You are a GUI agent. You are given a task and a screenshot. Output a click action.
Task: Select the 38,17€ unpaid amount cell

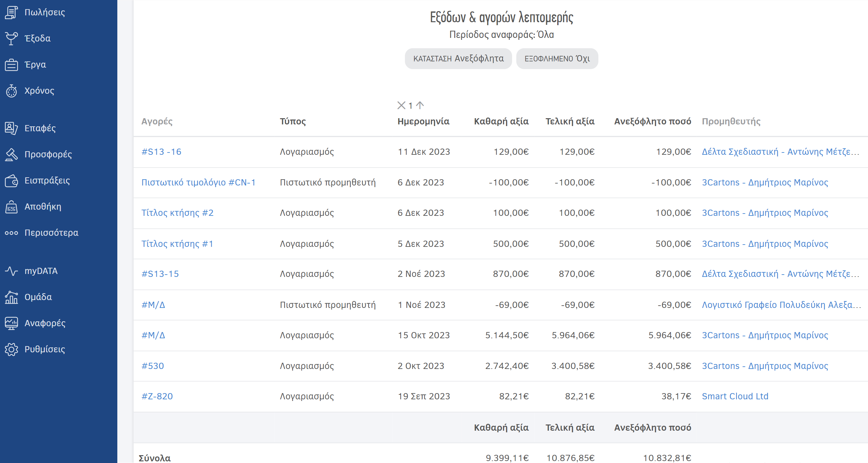coord(676,396)
